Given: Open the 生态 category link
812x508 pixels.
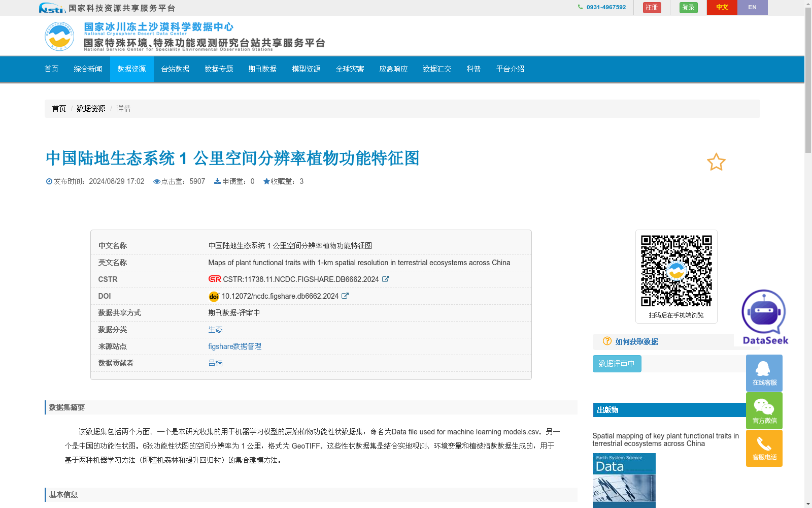Looking at the screenshot, I should (x=216, y=330).
